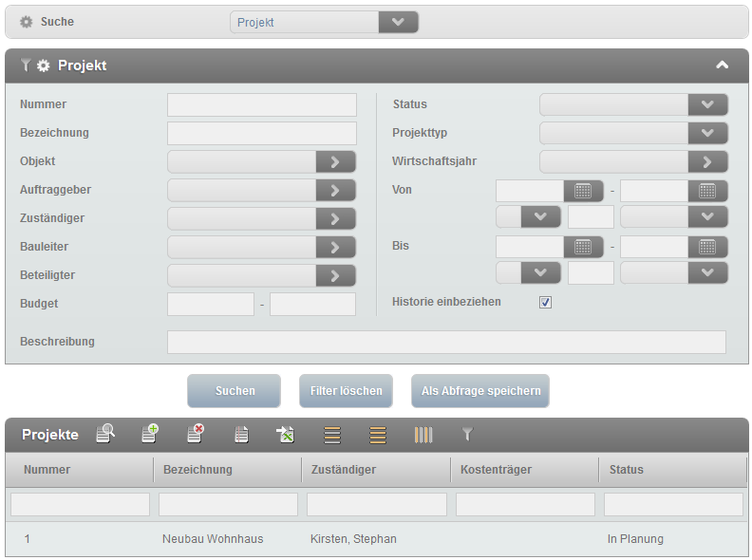Image resolution: width=752 pixels, height=560 pixels.
Task: Click the view project details magnifier icon
Action: pyautogui.click(x=105, y=435)
